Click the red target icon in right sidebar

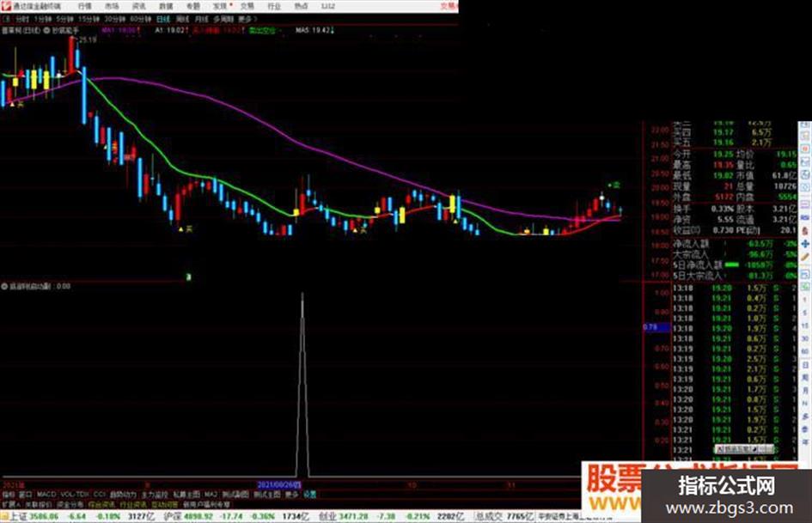[805, 149]
